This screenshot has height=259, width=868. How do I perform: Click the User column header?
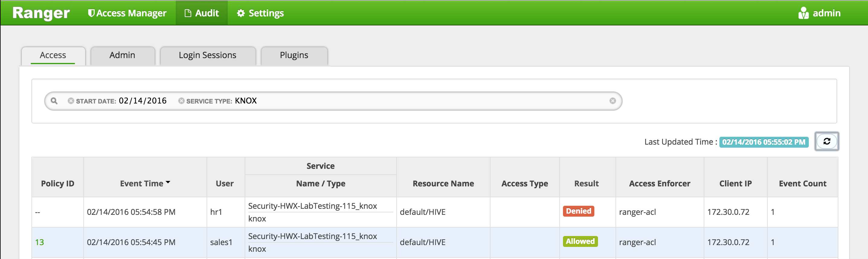225,183
